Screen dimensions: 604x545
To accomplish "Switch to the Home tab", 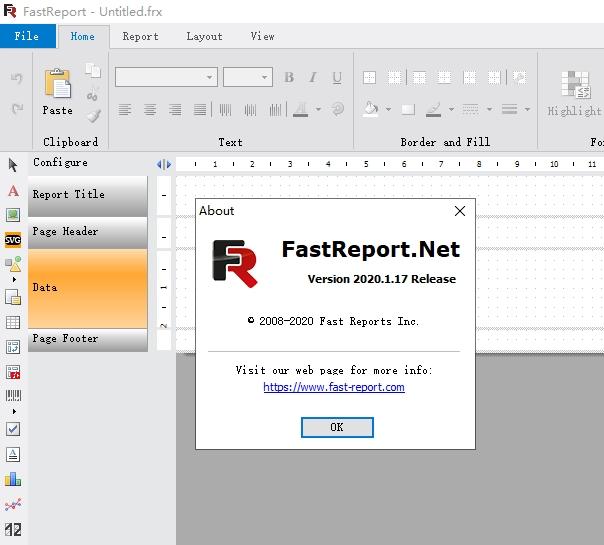I will point(83,36).
